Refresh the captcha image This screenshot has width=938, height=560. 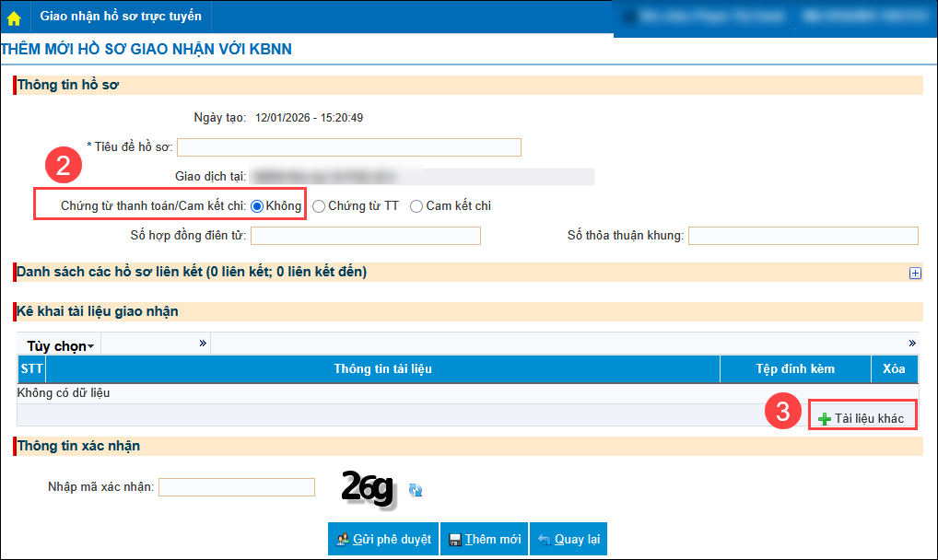416,491
